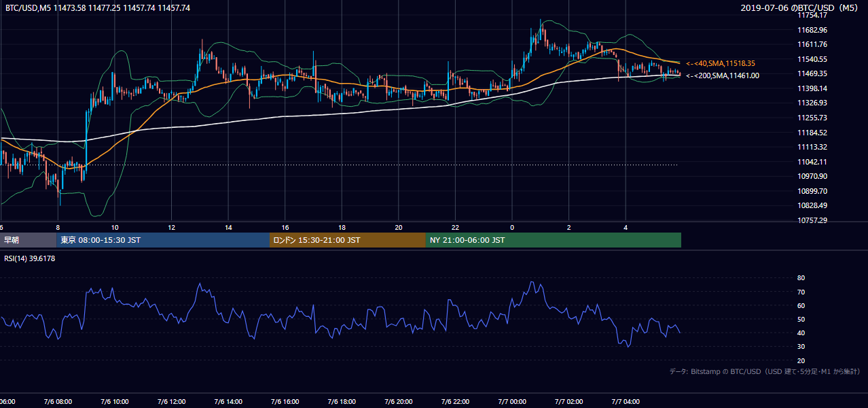Click price axis label 11113.32

[813, 147]
